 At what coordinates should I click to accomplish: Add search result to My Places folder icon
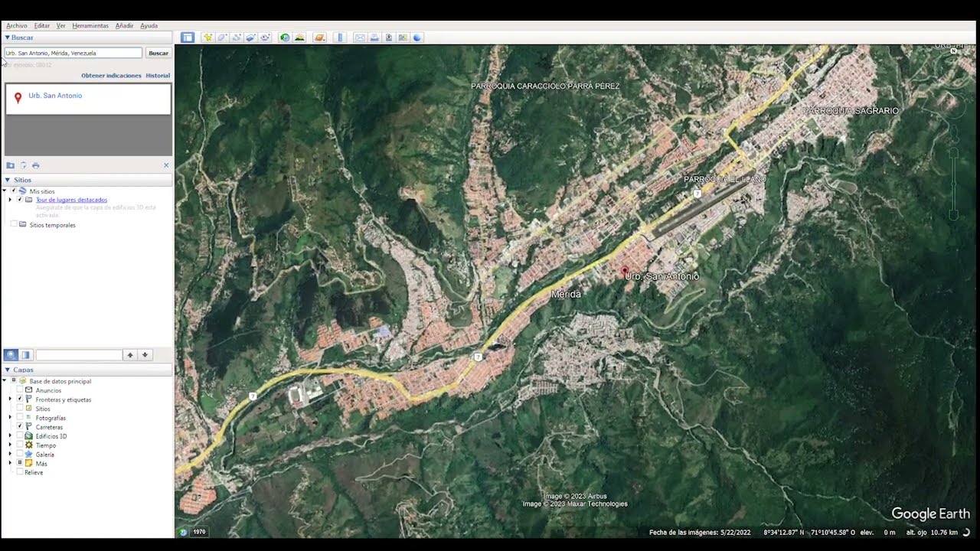[x=10, y=165]
